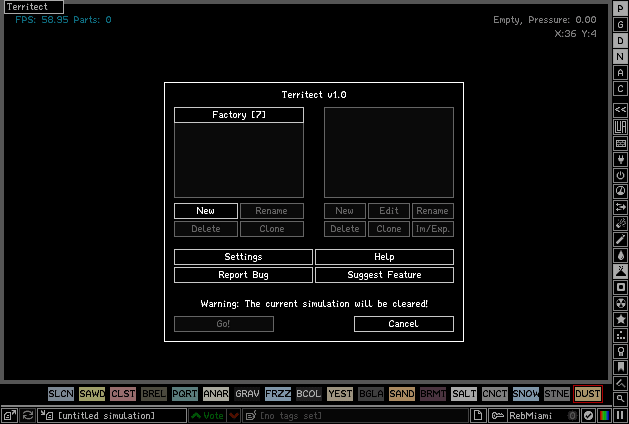Toggle the pause simulation button
Viewport: 629px width, 424px height.
tap(620, 416)
